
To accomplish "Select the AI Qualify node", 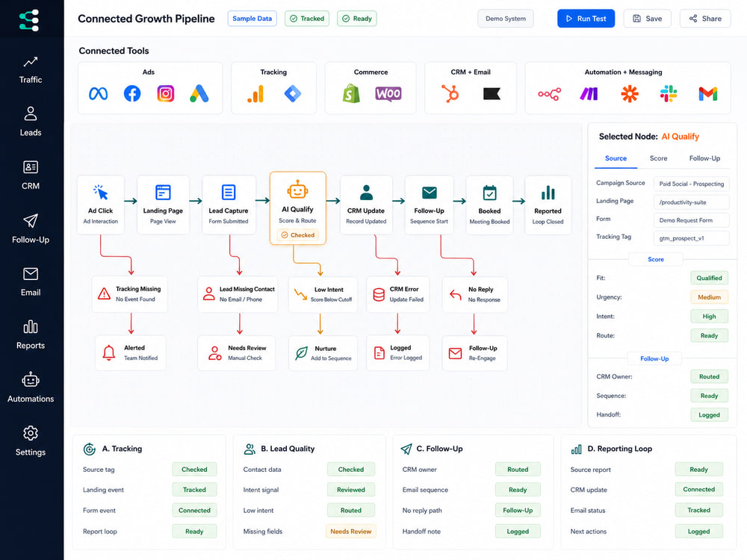I will 298,208.
